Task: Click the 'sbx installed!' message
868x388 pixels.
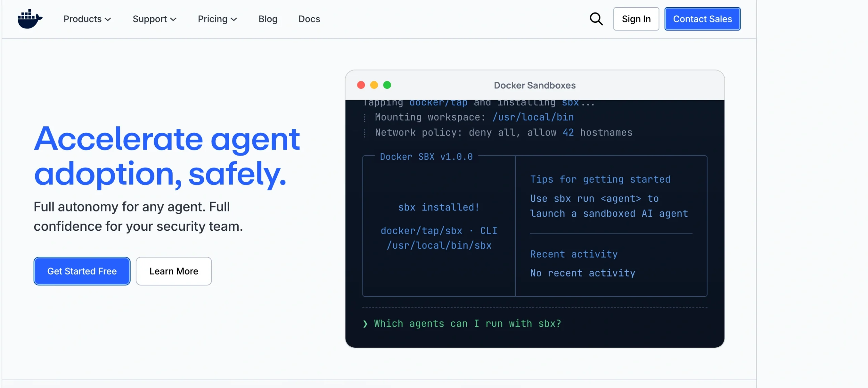Action: (x=439, y=207)
